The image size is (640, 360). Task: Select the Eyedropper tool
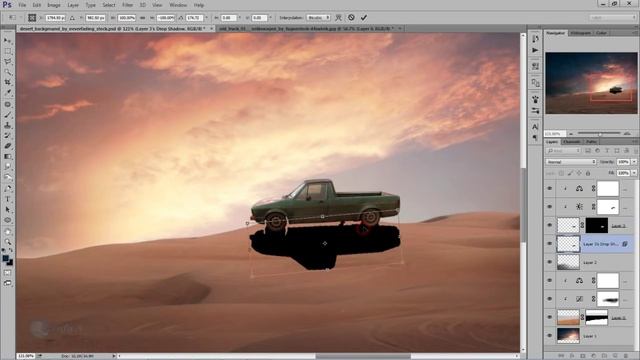click(7, 93)
